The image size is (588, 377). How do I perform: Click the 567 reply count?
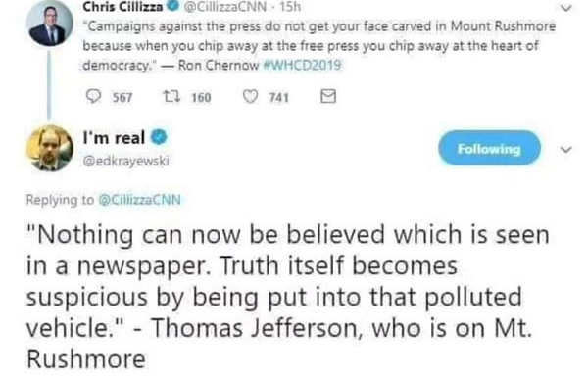[122, 98]
